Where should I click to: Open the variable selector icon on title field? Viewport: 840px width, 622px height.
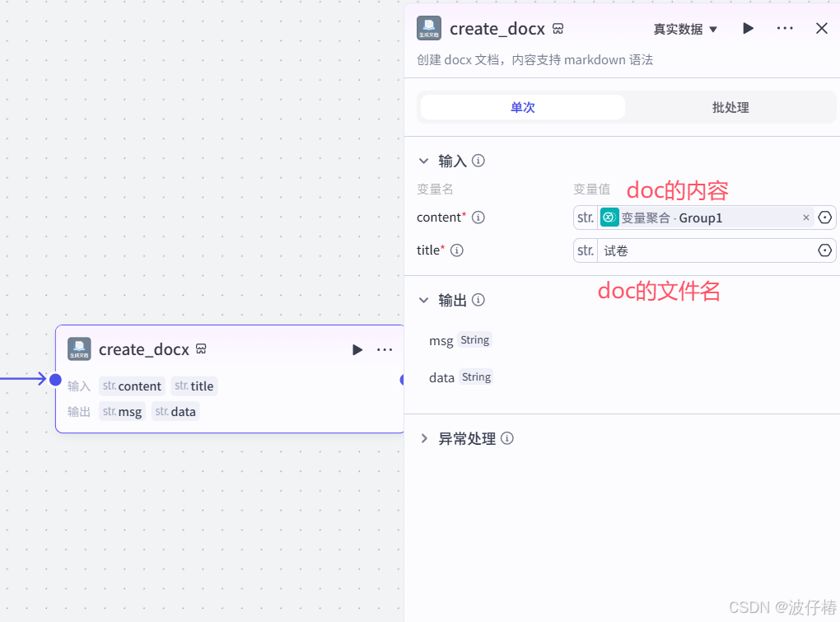pos(824,250)
